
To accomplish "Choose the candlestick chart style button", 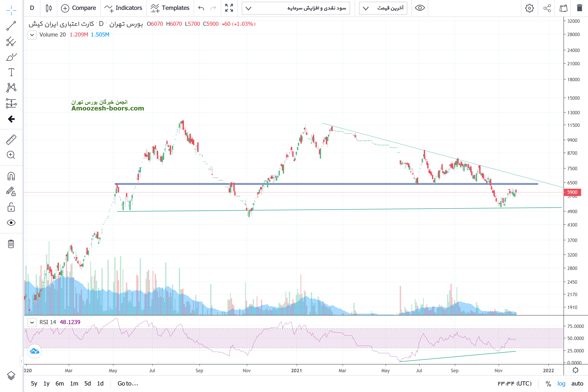I will [x=49, y=8].
